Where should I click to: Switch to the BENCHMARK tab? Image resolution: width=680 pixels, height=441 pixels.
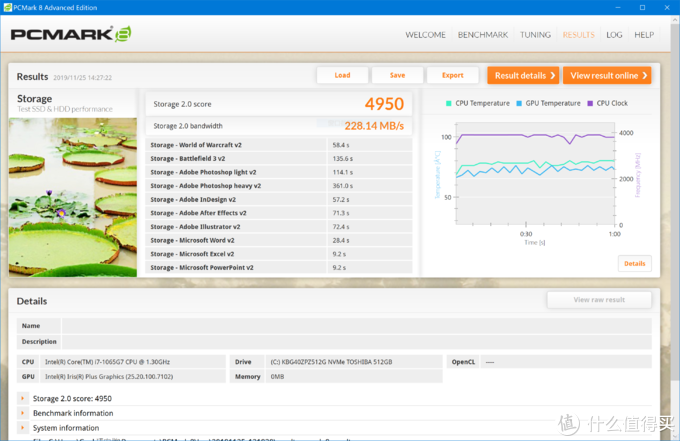(x=483, y=35)
